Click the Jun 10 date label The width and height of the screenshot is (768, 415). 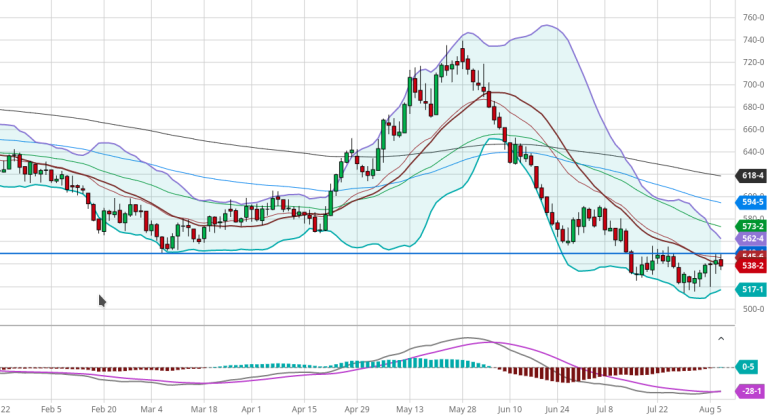click(510, 409)
